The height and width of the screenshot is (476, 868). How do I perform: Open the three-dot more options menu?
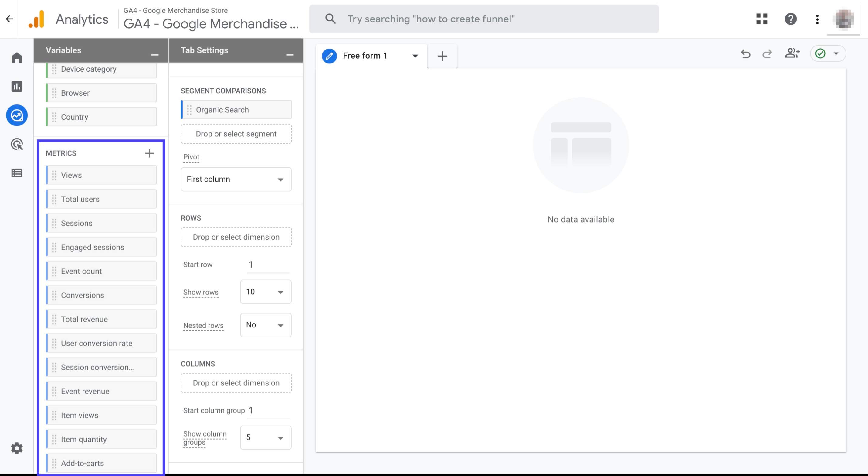[x=817, y=19]
